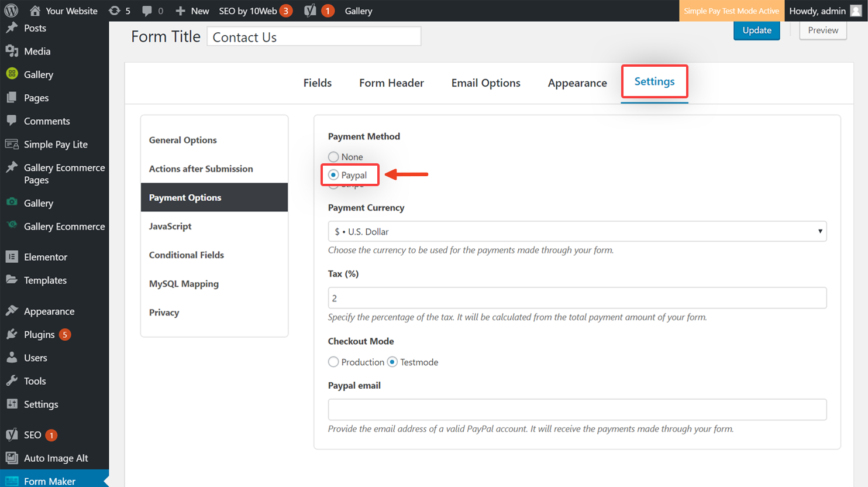Screen dimensions: 868x487
Task: Click the Elementor icon in sidebar
Action: pos(12,256)
